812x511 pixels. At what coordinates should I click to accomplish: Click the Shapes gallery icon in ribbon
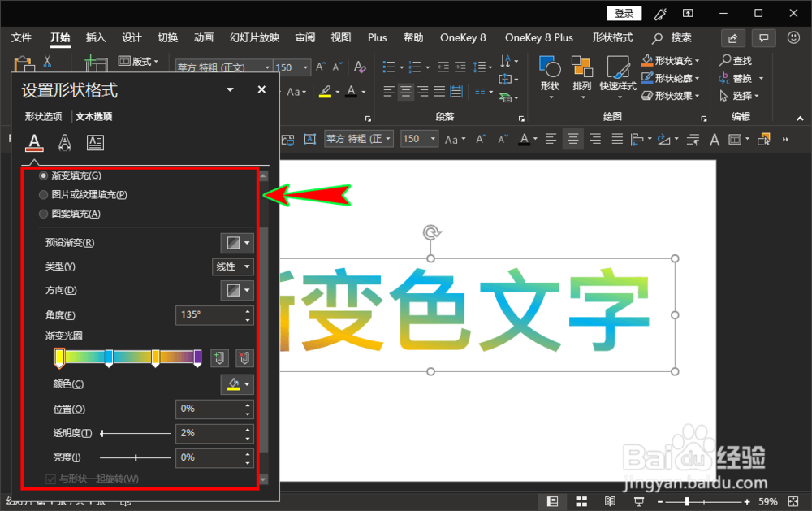(x=550, y=67)
